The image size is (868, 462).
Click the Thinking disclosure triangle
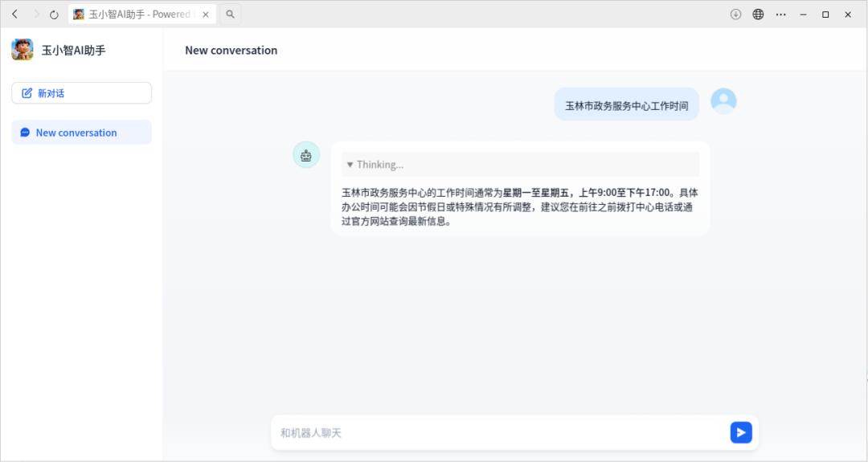[350, 165]
